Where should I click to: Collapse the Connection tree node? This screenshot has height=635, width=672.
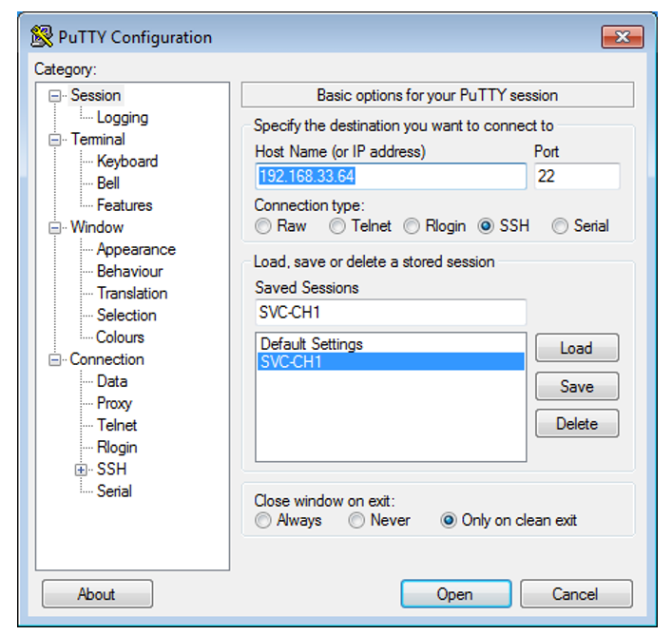click(54, 359)
